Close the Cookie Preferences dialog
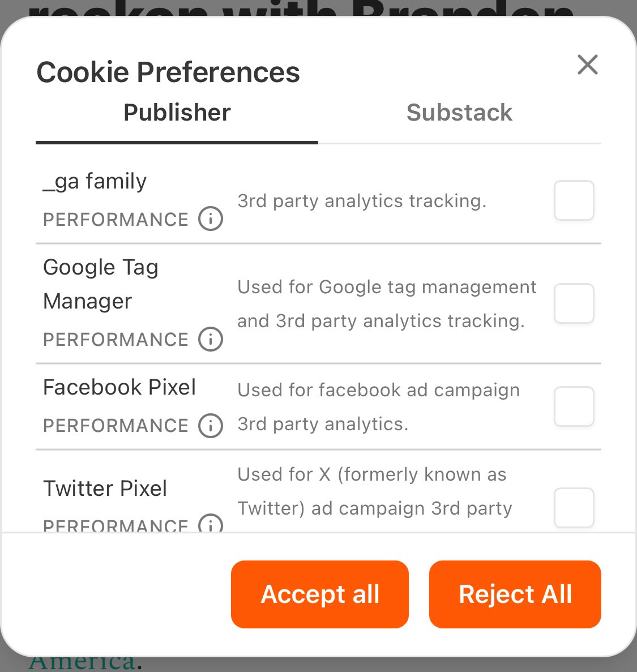This screenshot has height=672, width=637. click(x=587, y=65)
